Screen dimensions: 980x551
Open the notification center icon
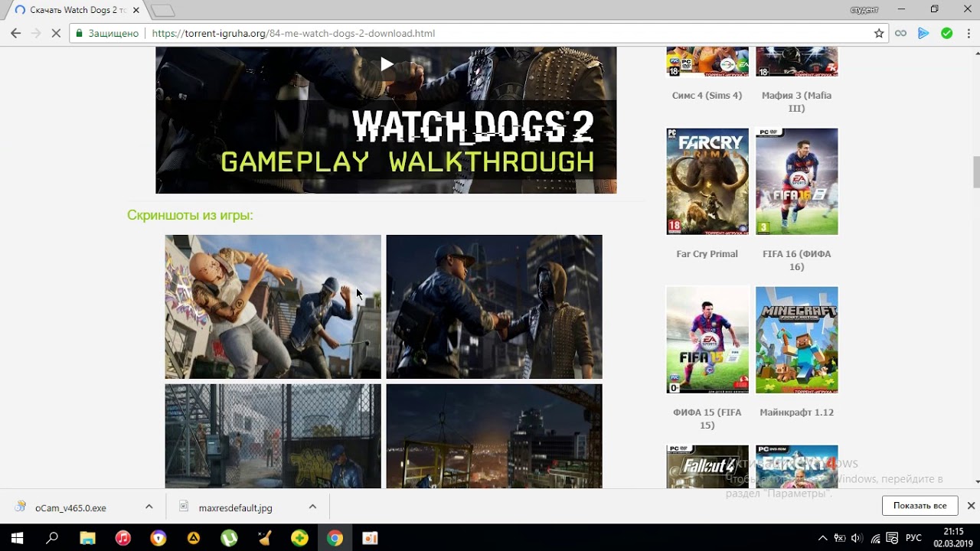892,538
